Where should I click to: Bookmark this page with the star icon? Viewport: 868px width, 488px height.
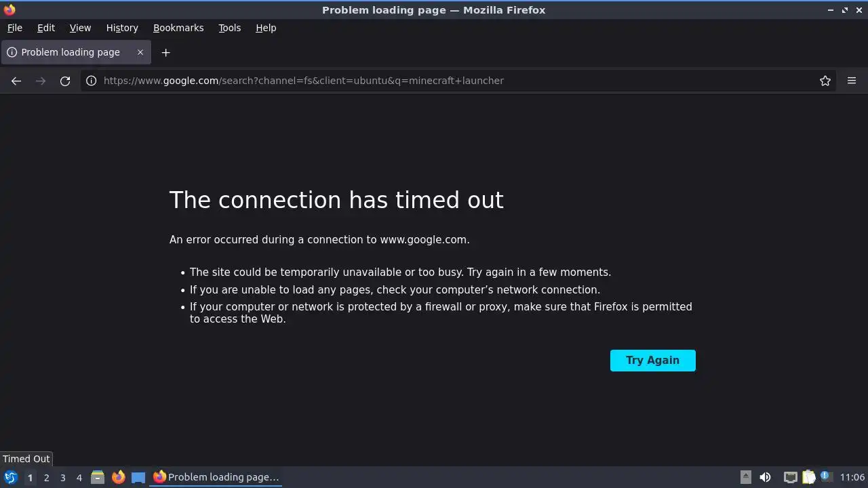point(825,81)
